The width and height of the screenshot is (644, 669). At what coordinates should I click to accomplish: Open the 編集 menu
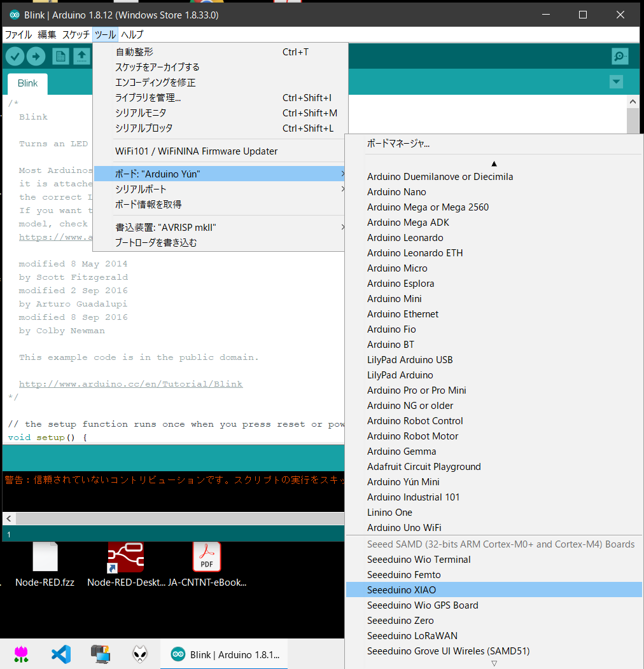point(47,34)
